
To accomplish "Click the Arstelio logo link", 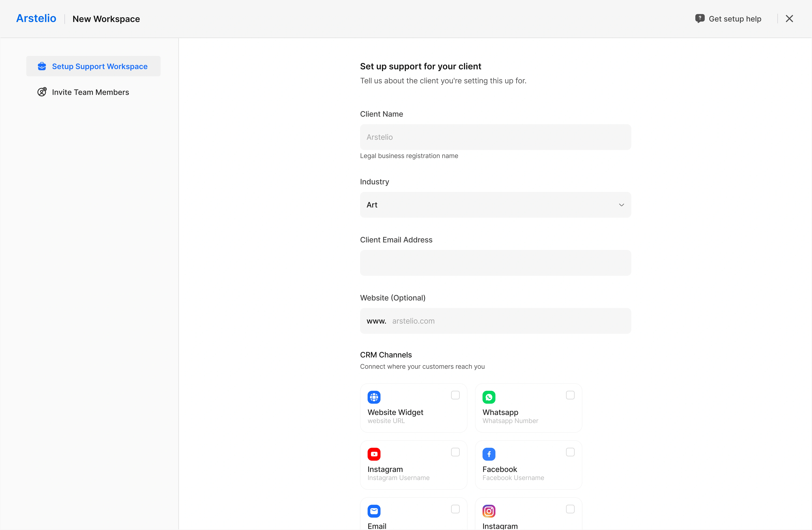I will [36, 18].
